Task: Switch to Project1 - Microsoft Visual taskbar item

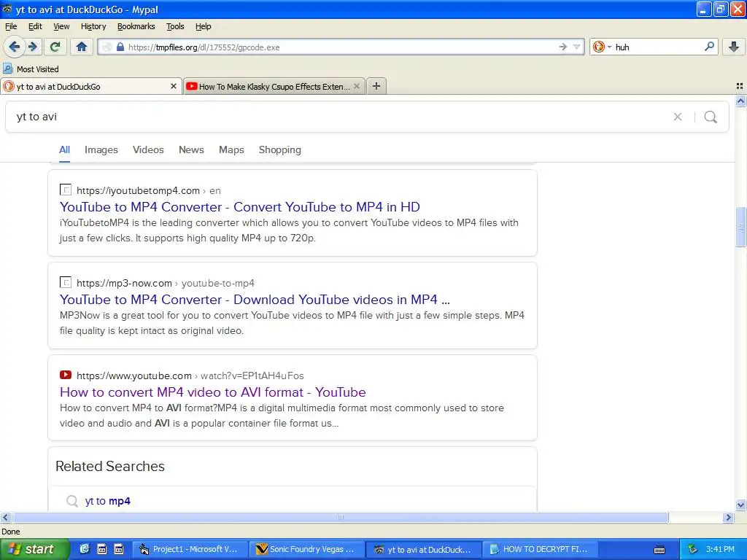Action: [190, 549]
